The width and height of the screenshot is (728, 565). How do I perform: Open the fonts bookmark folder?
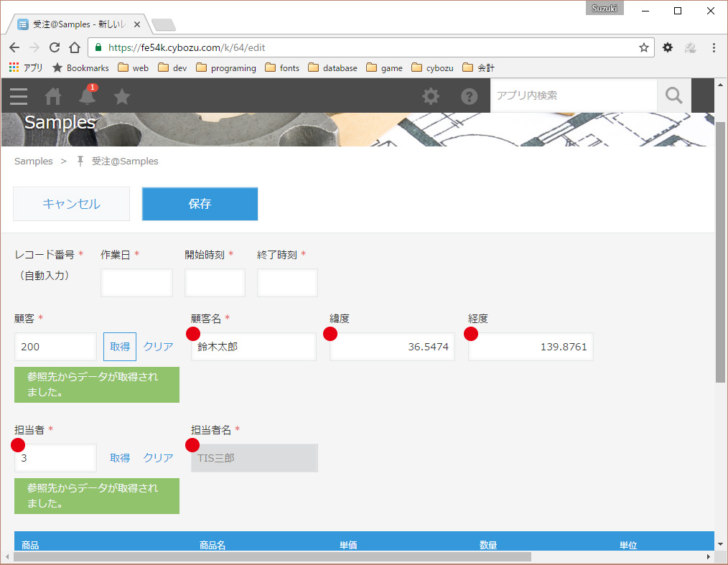click(282, 67)
